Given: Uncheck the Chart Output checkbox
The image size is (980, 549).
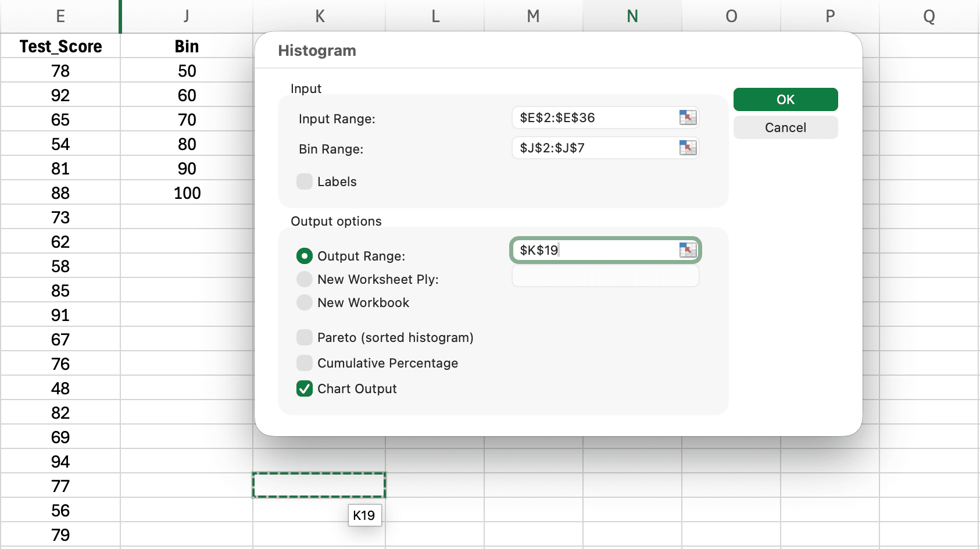Looking at the screenshot, I should click(304, 388).
